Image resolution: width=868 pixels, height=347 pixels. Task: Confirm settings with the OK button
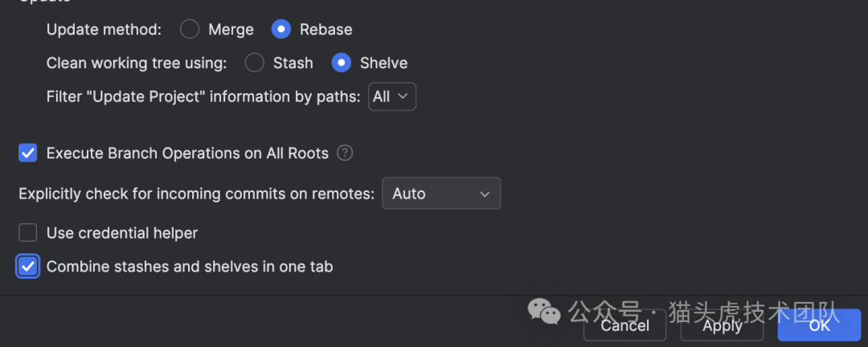[819, 325]
